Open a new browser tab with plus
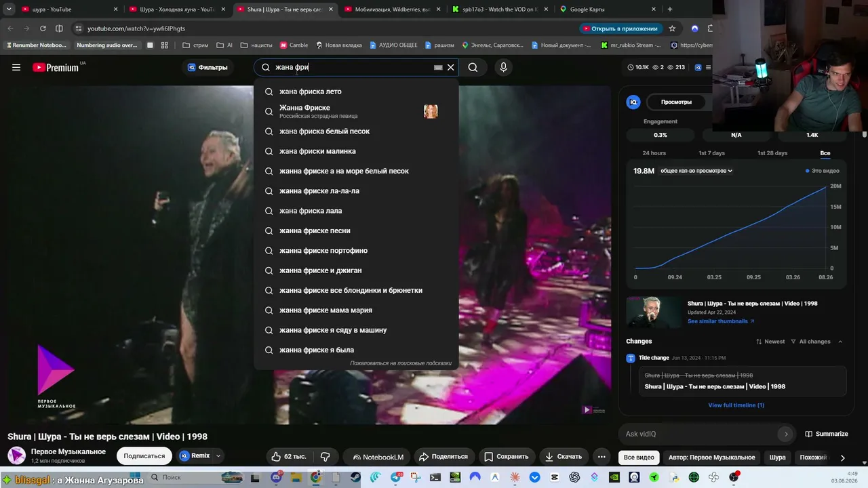The height and width of the screenshot is (488, 868). pyautogui.click(x=670, y=9)
